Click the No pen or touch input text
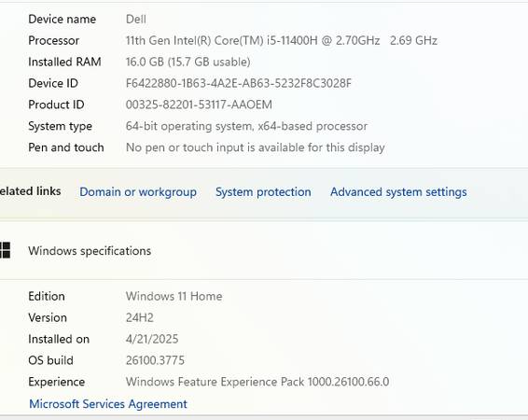This screenshot has width=528, height=420. (256, 147)
